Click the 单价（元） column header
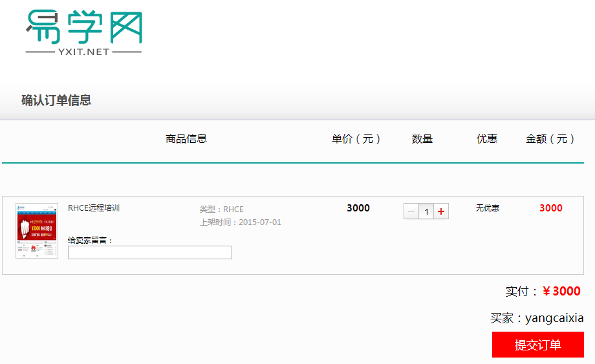The width and height of the screenshot is (595, 364). 356,139
